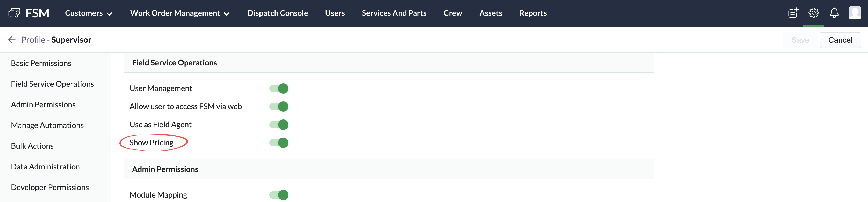This screenshot has width=868, height=202.
Task: Open the Dispatch Console tab
Action: point(278,13)
